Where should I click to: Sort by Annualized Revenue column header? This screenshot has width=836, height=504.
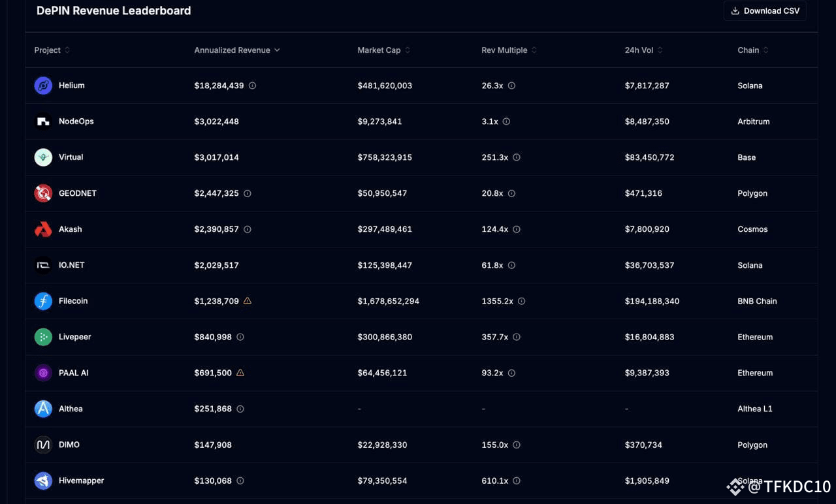(x=237, y=50)
